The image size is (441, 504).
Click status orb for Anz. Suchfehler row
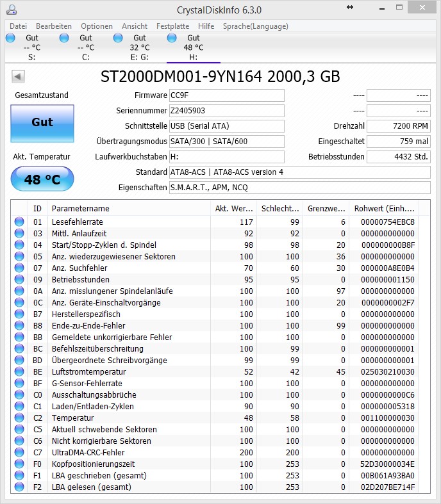[x=19, y=268]
